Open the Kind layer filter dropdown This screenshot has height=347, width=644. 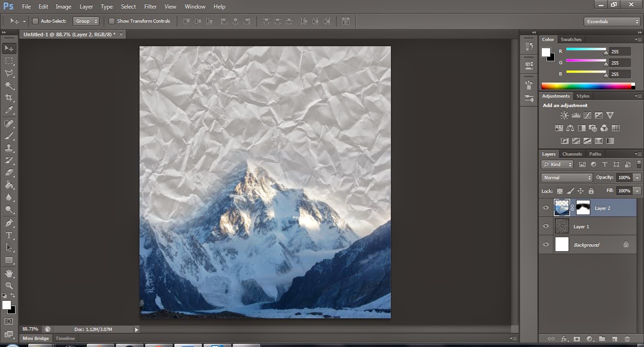click(x=557, y=165)
